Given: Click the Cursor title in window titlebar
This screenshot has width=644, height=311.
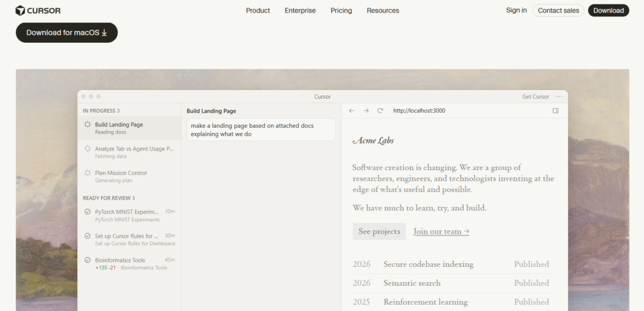Looking at the screenshot, I should pos(323,97).
